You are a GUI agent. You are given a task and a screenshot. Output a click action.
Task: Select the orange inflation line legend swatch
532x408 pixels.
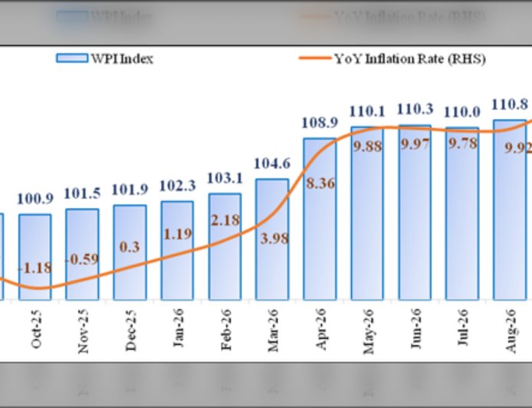click(x=315, y=58)
